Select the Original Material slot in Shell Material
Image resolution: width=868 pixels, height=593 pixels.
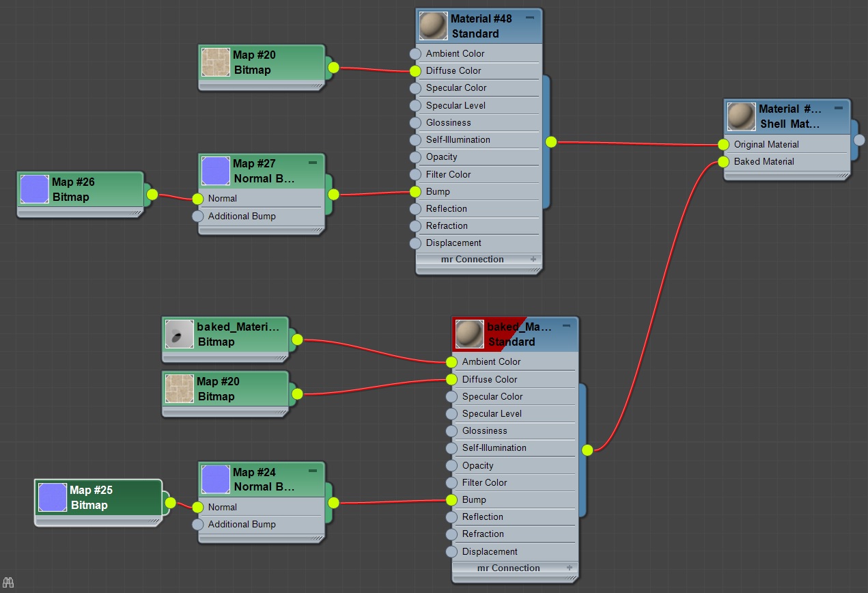766,145
